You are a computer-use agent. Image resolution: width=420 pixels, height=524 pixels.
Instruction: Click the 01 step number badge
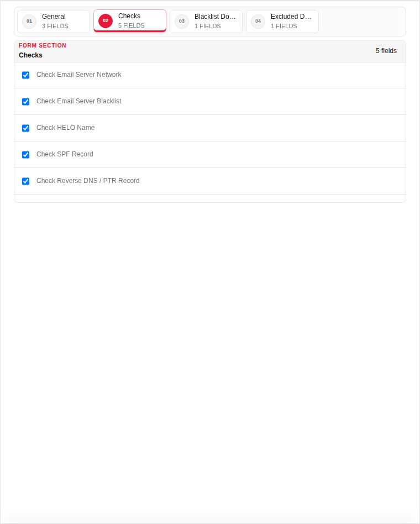29,22
